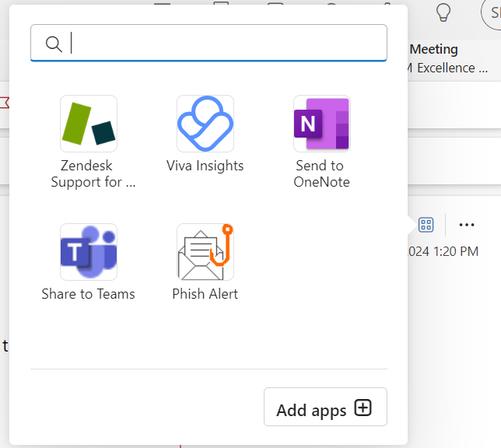
Task: Click the magnifier search icon
Action: coord(54,44)
